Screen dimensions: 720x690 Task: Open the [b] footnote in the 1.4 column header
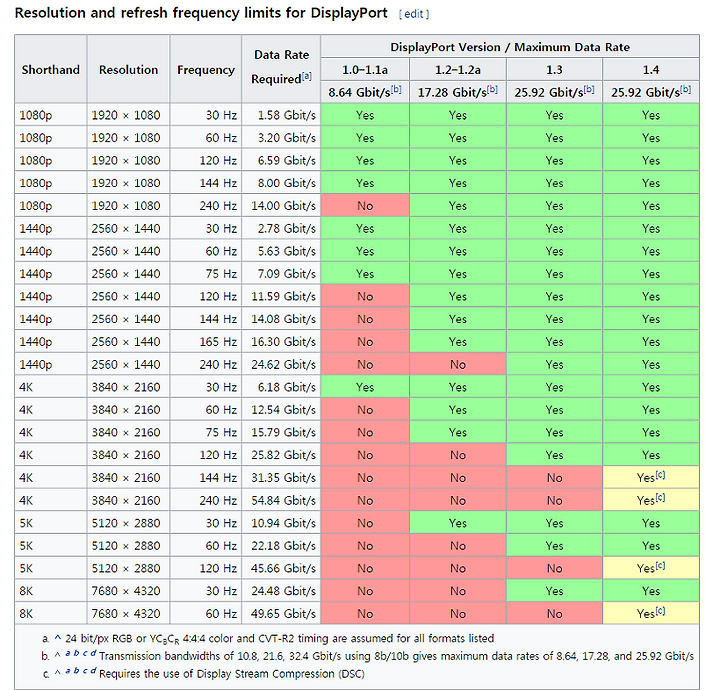click(x=686, y=89)
